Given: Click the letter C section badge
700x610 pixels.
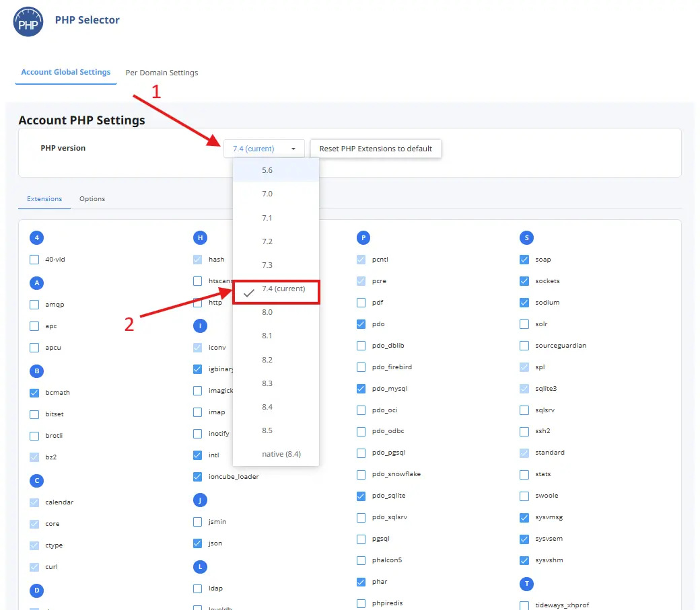Looking at the screenshot, I should [36, 481].
